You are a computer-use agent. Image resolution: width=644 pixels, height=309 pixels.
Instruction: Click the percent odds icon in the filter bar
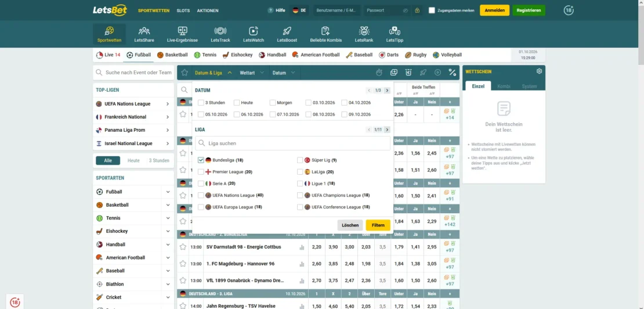click(452, 73)
